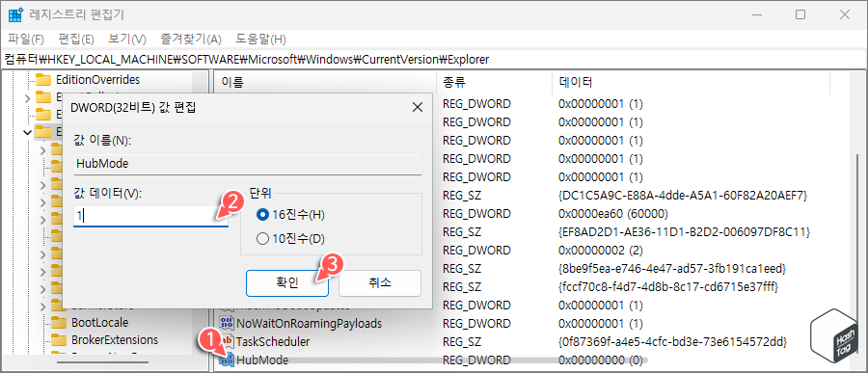The image size is (868, 373).
Task: Click the TaskScheduler string value icon
Action: pos(227,341)
